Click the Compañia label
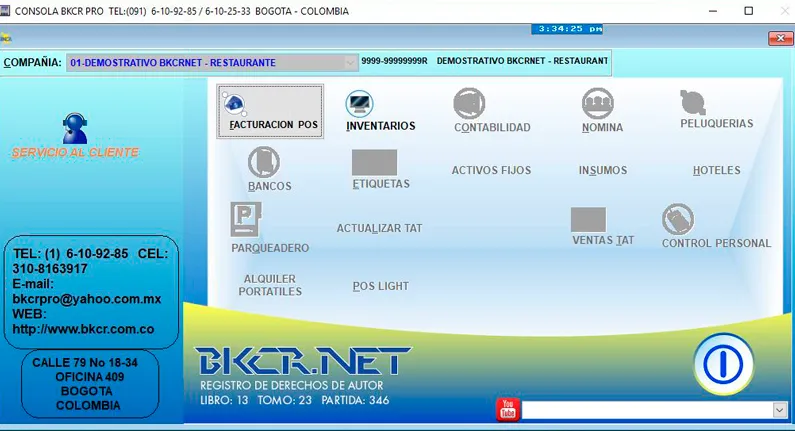 pos(32,62)
